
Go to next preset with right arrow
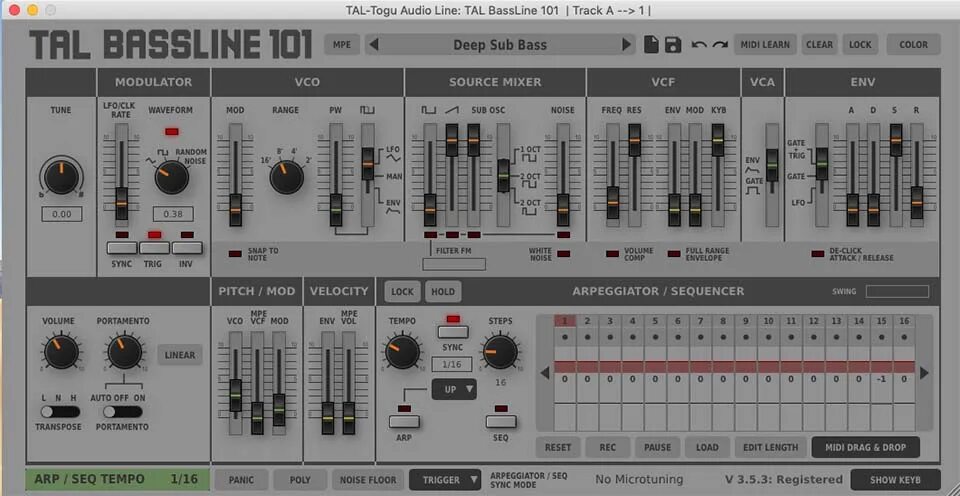tap(626, 45)
